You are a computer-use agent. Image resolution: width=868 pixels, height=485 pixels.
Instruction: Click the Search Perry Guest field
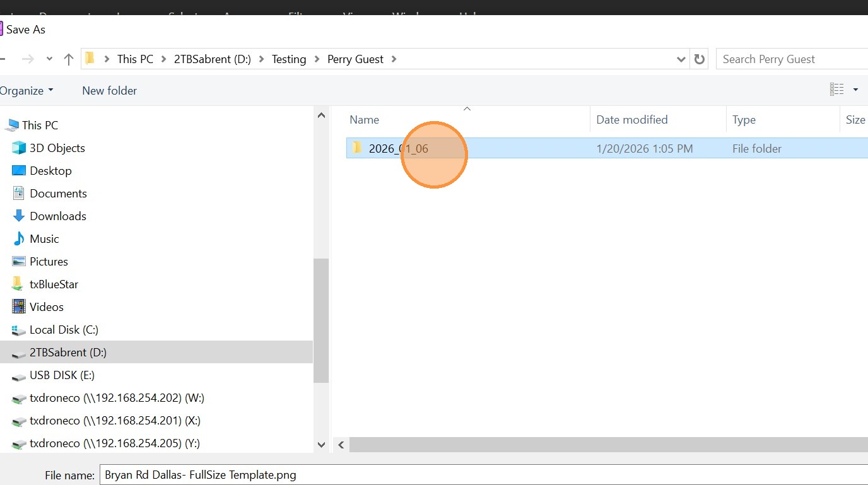792,59
